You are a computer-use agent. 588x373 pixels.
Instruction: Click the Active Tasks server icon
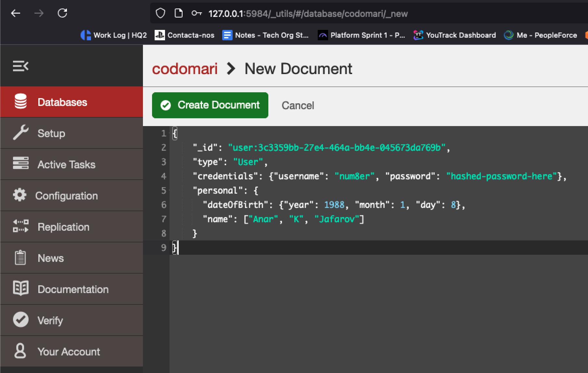click(21, 163)
